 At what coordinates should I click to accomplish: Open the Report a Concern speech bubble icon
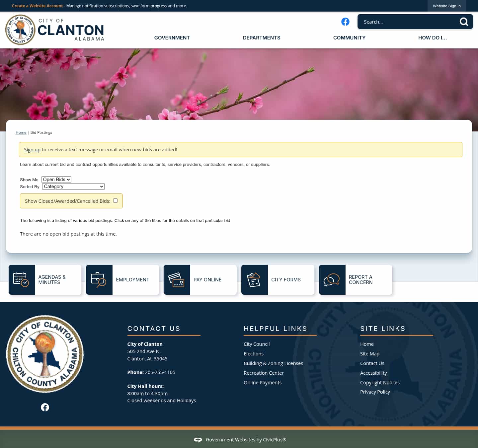click(x=332, y=279)
